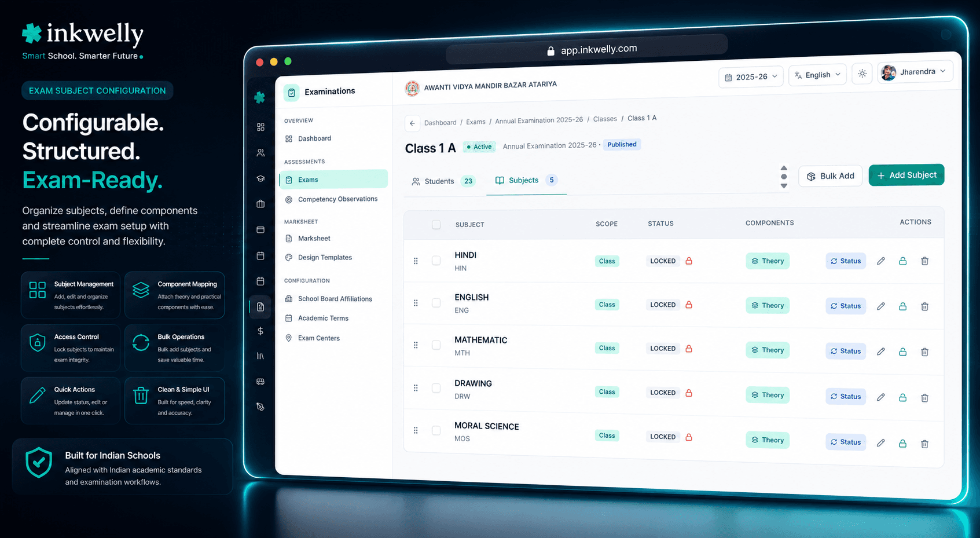
Task: Edit the MORAL SCIENCE subject with pencil icon
Action: click(x=880, y=443)
